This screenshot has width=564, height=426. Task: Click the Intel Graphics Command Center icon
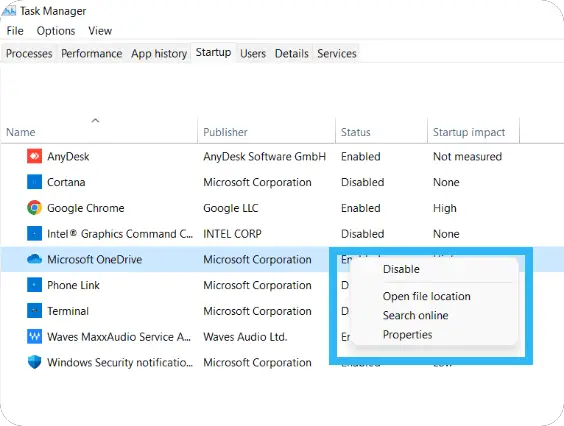35,234
